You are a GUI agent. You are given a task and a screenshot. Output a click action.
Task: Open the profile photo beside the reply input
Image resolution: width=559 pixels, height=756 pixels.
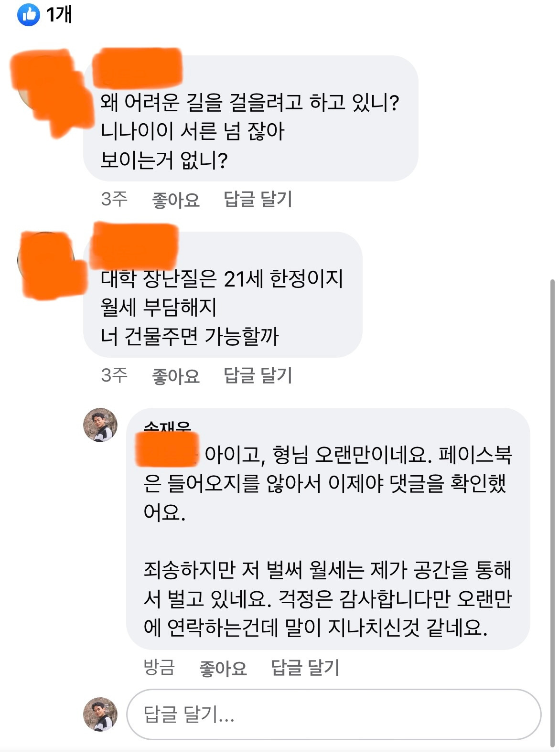pyautogui.click(x=100, y=714)
